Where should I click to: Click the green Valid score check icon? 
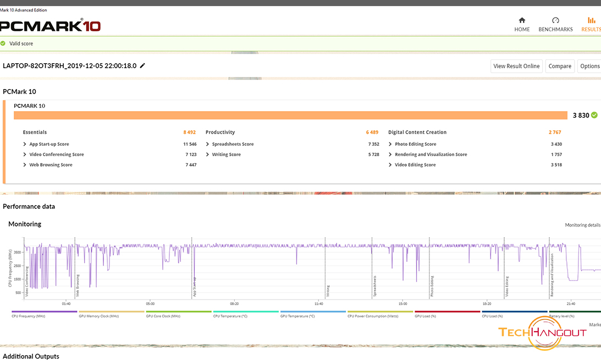coord(3,43)
